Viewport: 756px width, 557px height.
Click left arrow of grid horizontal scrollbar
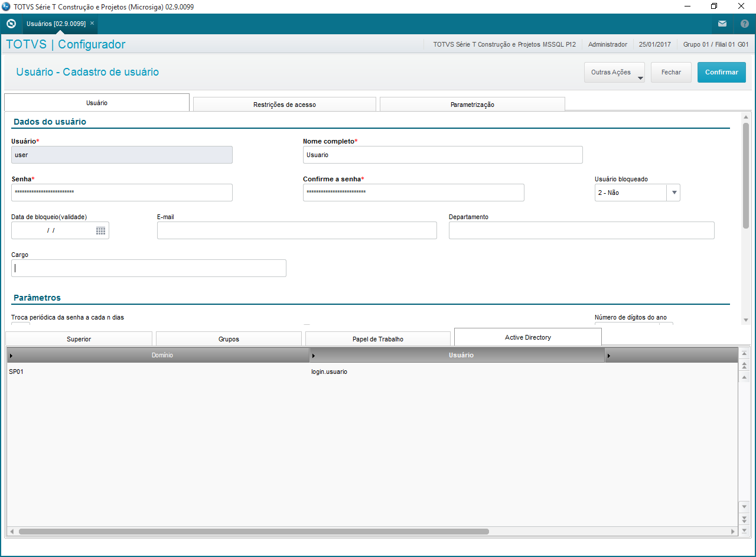[x=12, y=532]
